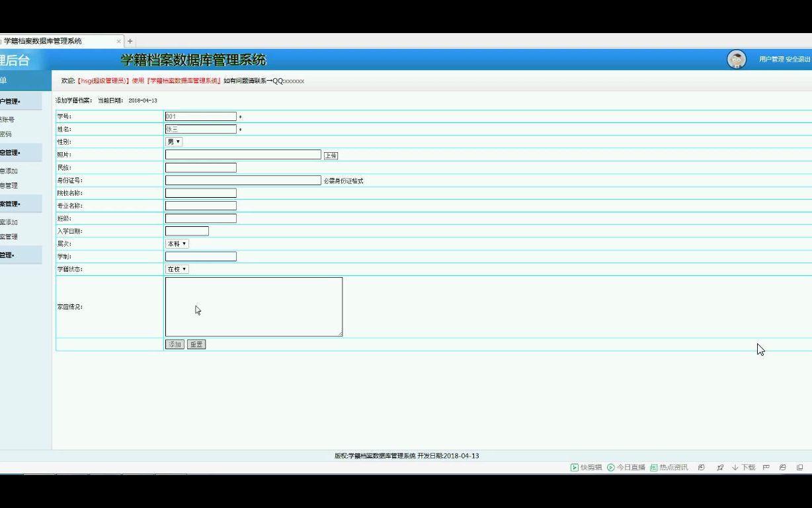
Task: Focus the 学号 input showing 001
Action: [x=200, y=116]
